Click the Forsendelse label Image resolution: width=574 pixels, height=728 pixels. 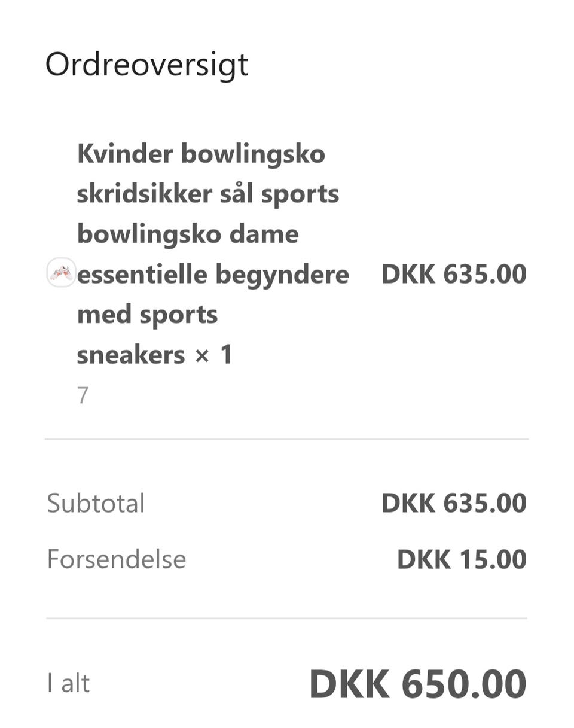117,559
